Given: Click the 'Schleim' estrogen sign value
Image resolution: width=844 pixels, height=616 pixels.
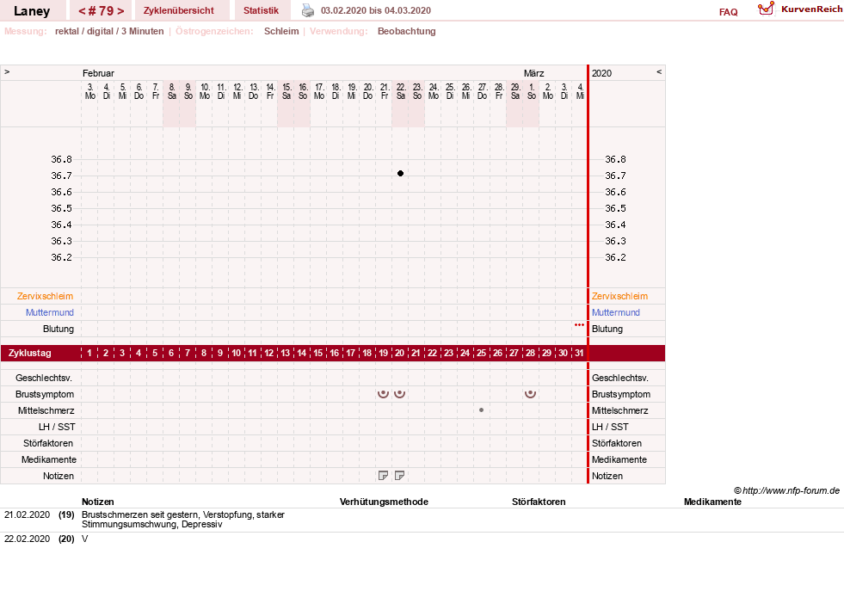Looking at the screenshot, I should click(x=281, y=31).
